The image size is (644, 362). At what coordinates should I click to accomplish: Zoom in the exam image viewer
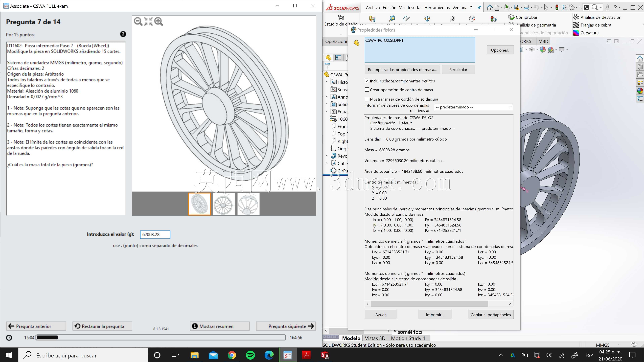coord(158,21)
